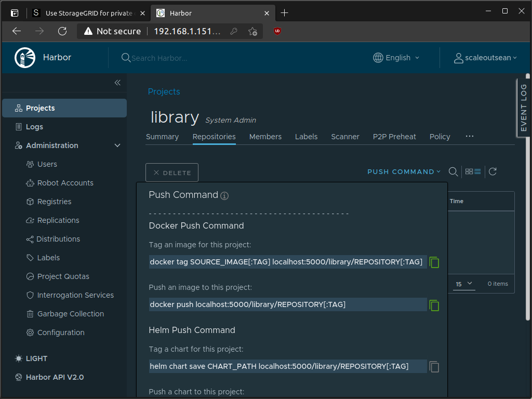Click the docker tag command text field
This screenshot has height=399, width=532.
point(288,262)
